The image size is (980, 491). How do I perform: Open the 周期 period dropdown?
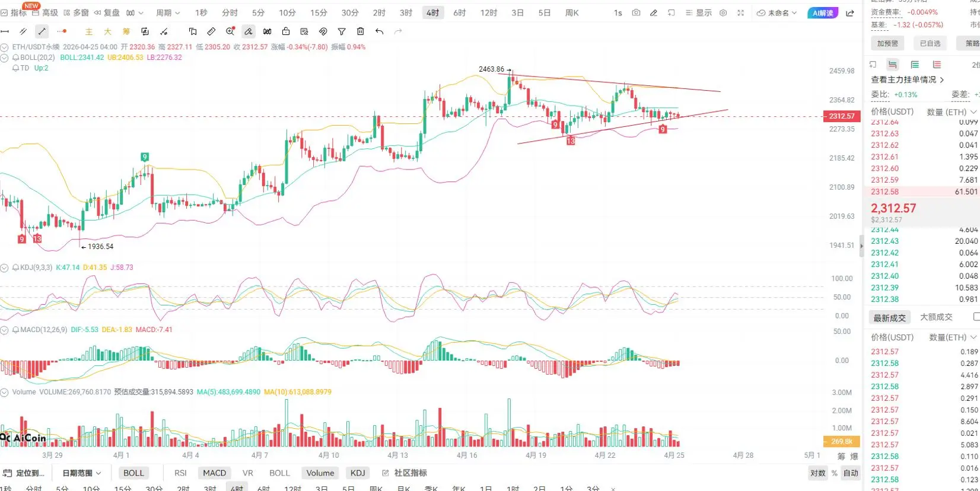[168, 12]
